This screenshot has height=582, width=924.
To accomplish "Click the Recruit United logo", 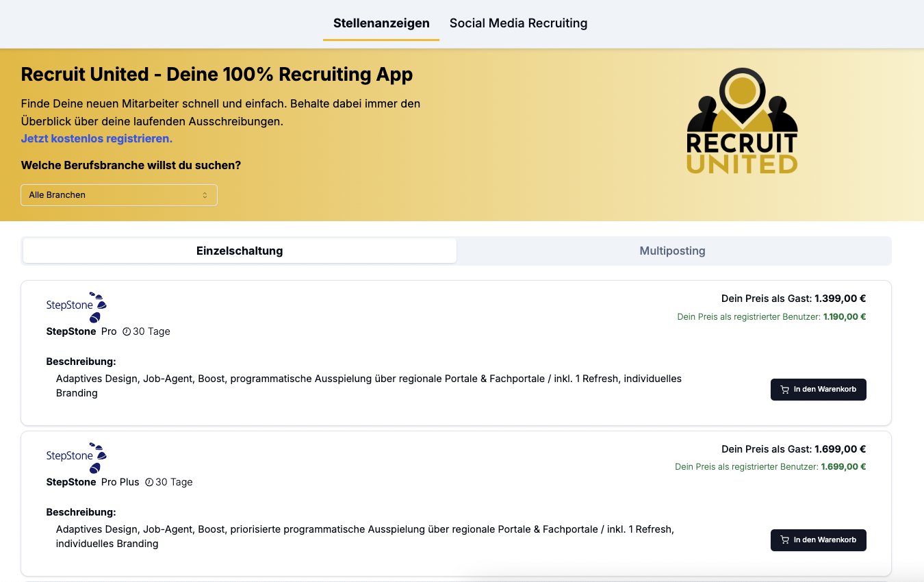I will click(x=742, y=121).
